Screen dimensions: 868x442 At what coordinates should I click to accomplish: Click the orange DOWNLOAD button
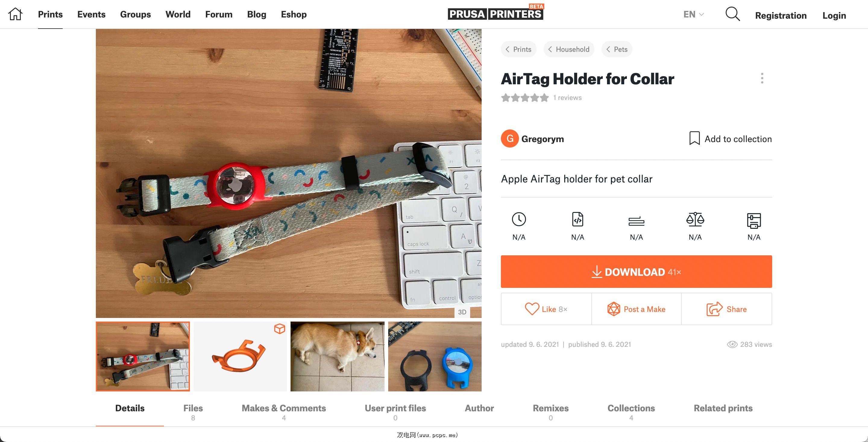pyautogui.click(x=636, y=271)
